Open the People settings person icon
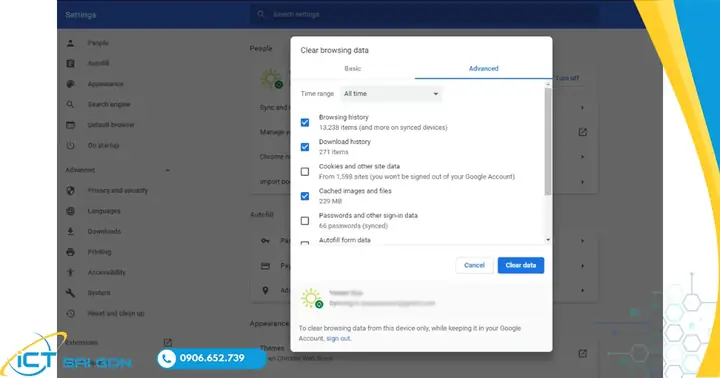Image resolution: width=720 pixels, height=378 pixels. pos(70,43)
